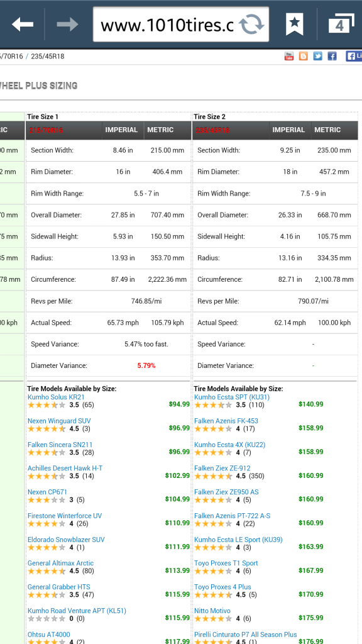Click Kumho Solus KR21 star rating
The width and height of the screenshot is (362, 644).
[47, 405]
